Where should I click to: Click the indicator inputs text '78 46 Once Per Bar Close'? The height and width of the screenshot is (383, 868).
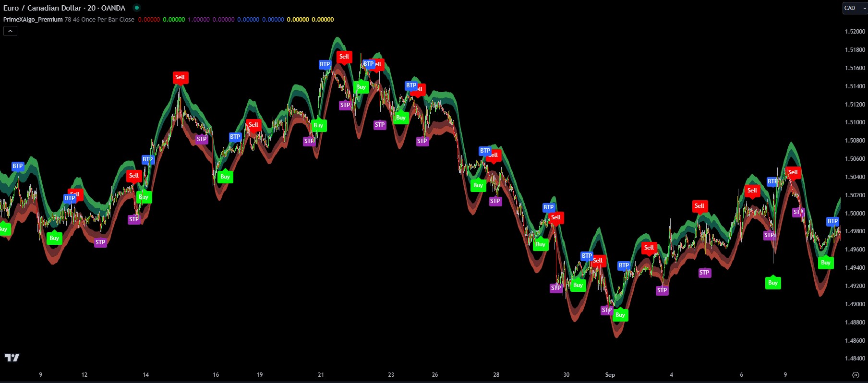pyautogui.click(x=99, y=20)
